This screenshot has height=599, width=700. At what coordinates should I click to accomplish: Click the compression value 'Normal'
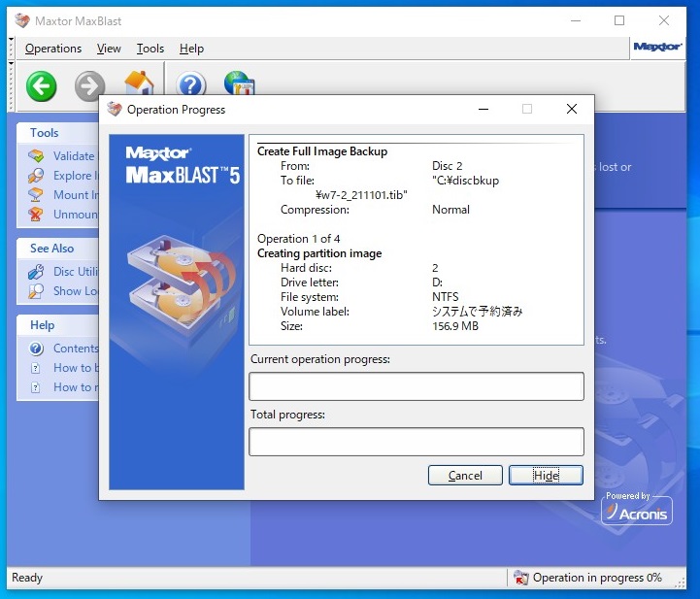(450, 210)
